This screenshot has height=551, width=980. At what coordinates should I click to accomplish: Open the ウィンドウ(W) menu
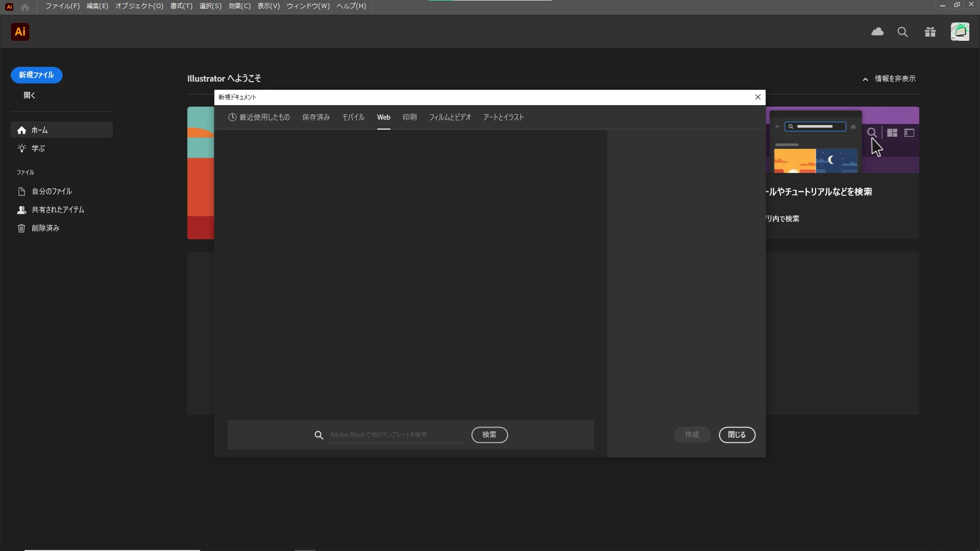tap(308, 6)
